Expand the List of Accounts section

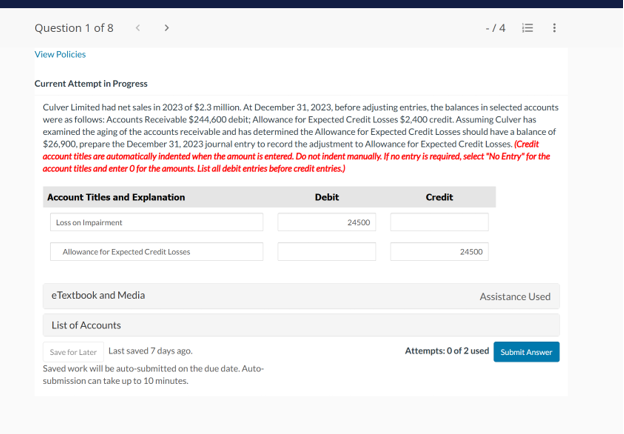pos(301,325)
